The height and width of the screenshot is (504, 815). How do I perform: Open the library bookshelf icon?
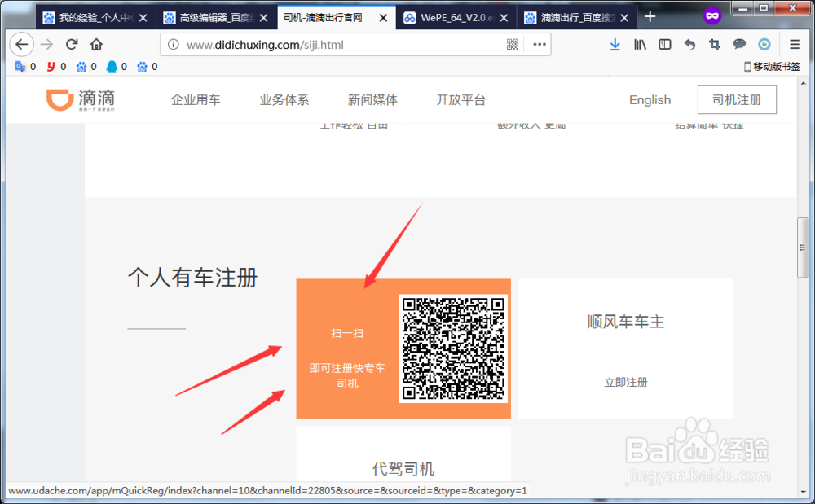click(x=640, y=45)
